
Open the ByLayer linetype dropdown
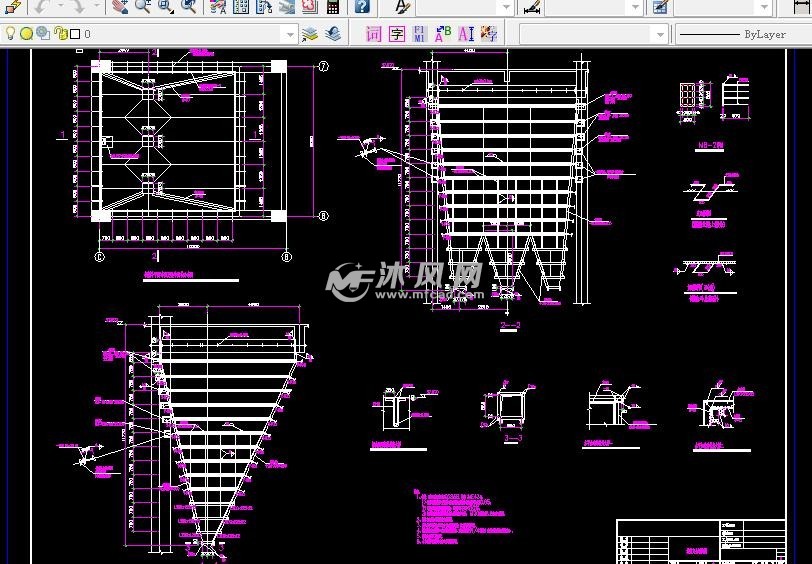pyautogui.click(x=740, y=34)
